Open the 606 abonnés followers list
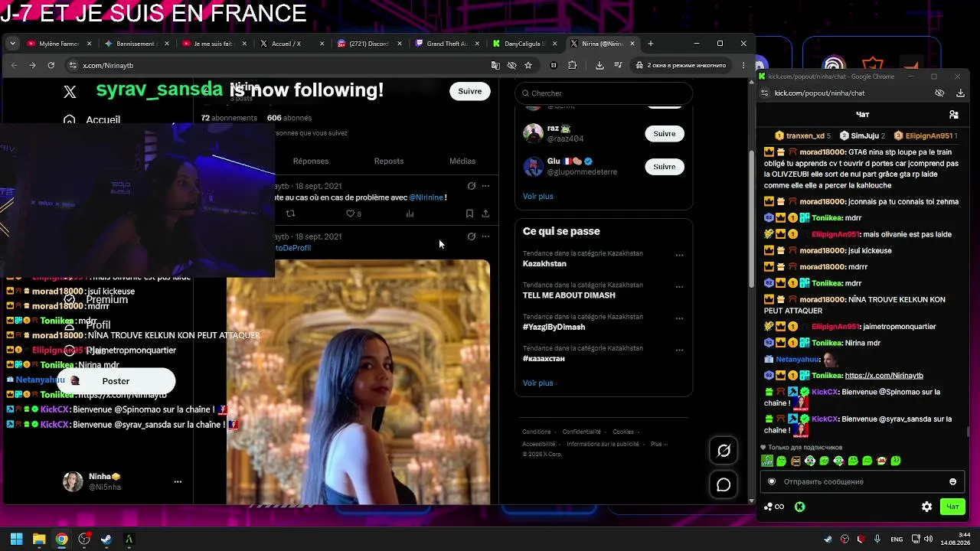Viewport: 980px width, 551px height. [x=289, y=118]
